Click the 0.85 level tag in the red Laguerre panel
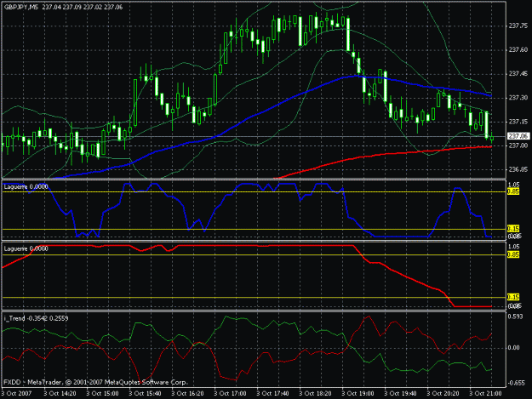The image size is (532, 399). 513,254
